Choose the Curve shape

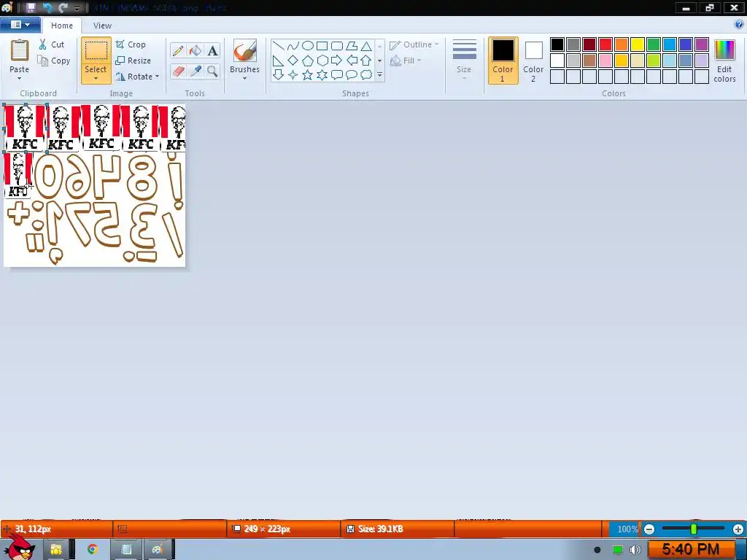(x=293, y=46)
